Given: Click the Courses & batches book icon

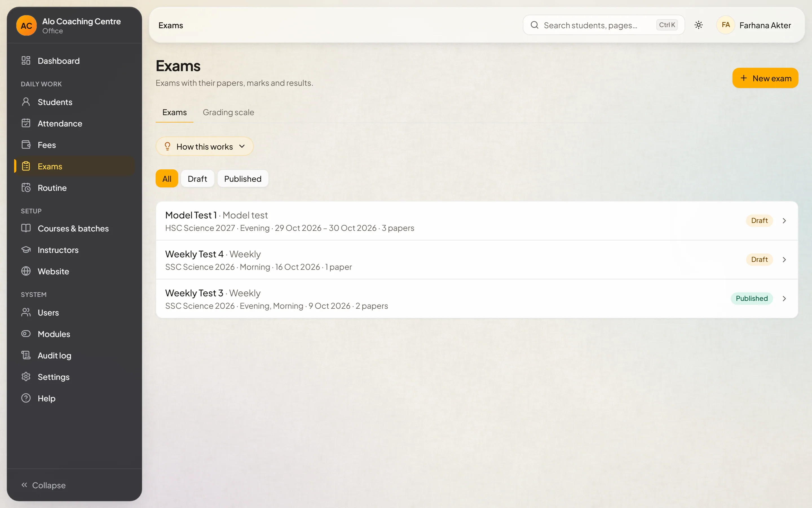Looking at the screenshot, I should tap(26, 229).
